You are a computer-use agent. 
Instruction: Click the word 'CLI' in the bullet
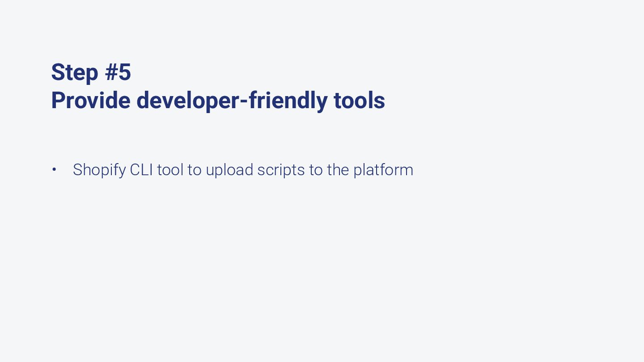pos(141,170)
